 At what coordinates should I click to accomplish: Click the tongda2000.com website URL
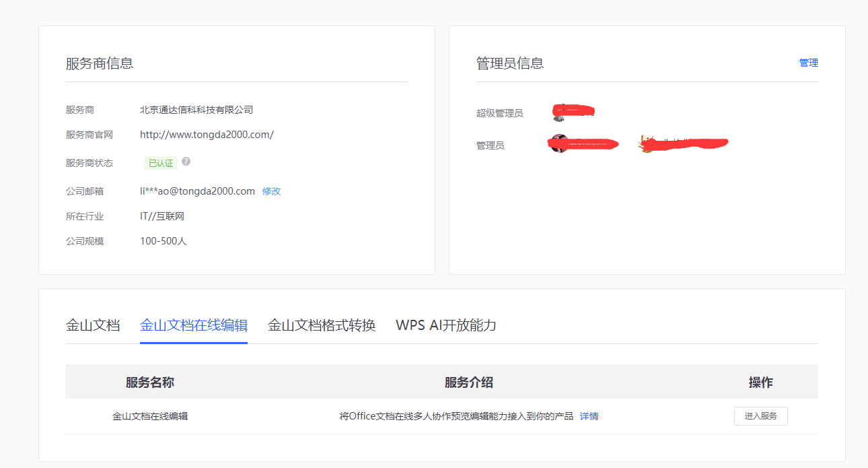click(x=207, y=135)
